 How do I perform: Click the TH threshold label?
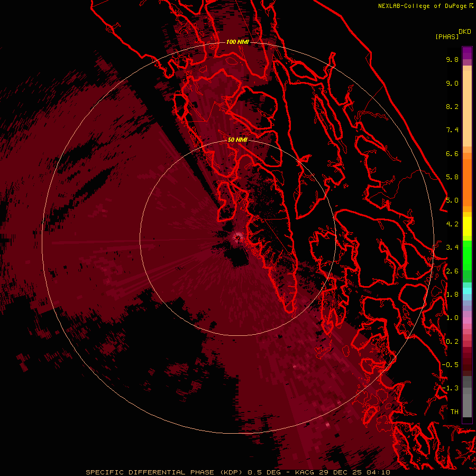pyautogui.click(x=454, y=412)
